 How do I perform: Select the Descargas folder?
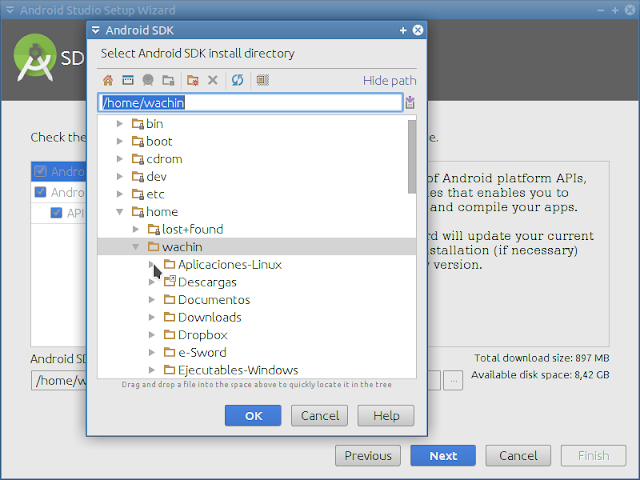[200, 282]
